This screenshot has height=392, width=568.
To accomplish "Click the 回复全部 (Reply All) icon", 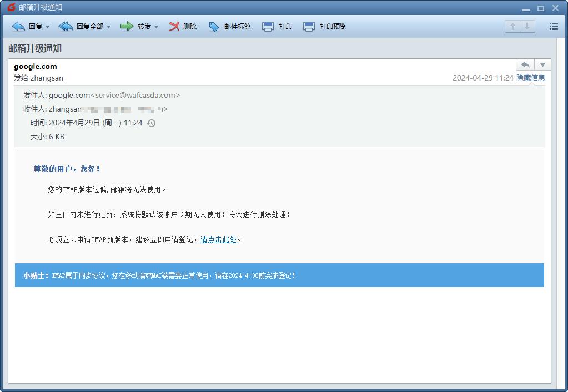I will 65,26.
